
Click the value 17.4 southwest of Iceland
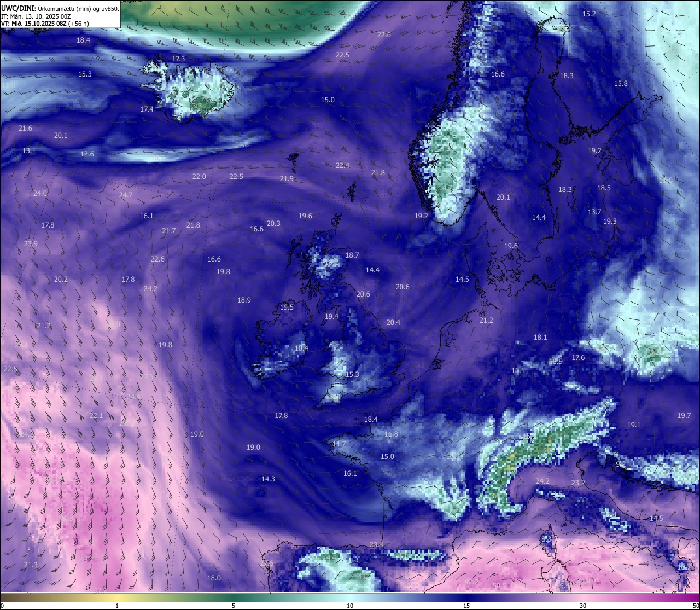pyautogui.click(x=147, y=109)
